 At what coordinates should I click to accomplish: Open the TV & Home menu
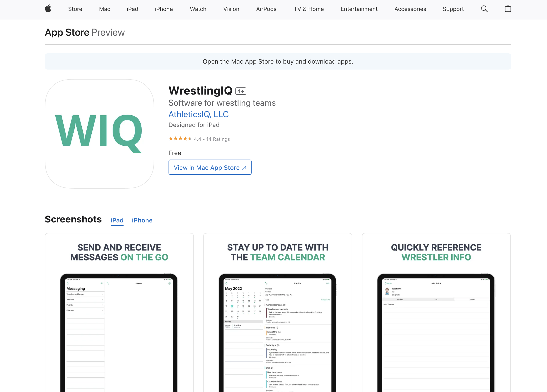[309, 9]
